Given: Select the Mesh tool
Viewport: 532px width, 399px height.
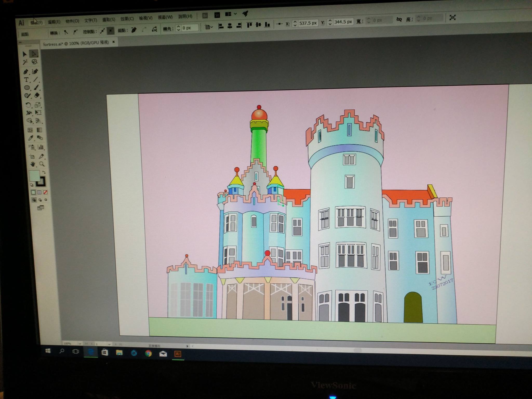Looking at the screenshot, I should 30,130.
